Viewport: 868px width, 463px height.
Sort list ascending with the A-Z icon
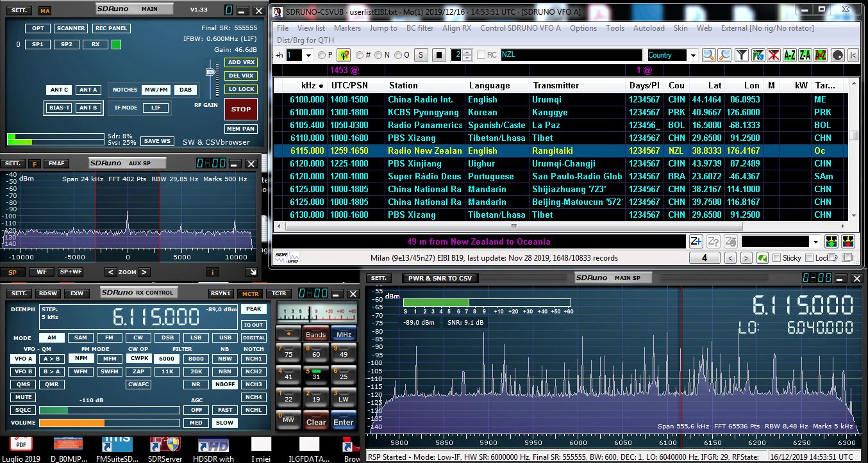tap(790, 55)
